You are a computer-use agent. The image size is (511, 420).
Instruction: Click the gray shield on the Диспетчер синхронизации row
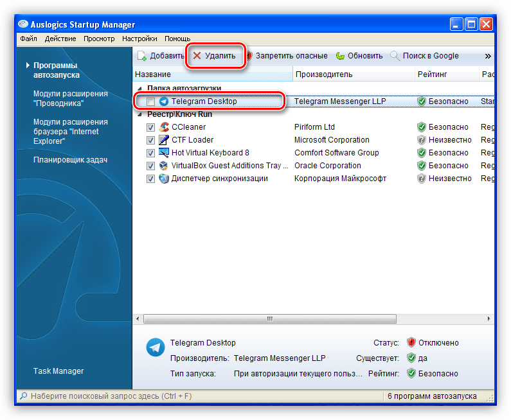(422, 179)
